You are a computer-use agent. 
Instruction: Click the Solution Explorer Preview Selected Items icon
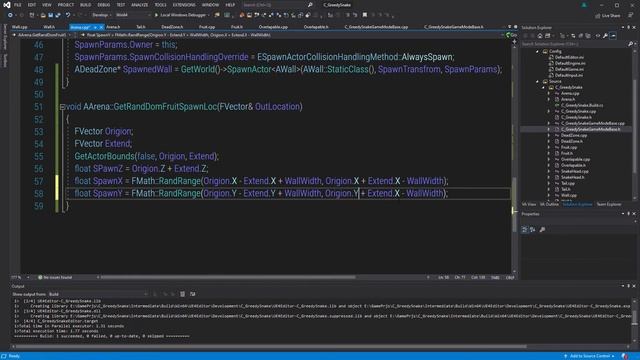point(613,36)
